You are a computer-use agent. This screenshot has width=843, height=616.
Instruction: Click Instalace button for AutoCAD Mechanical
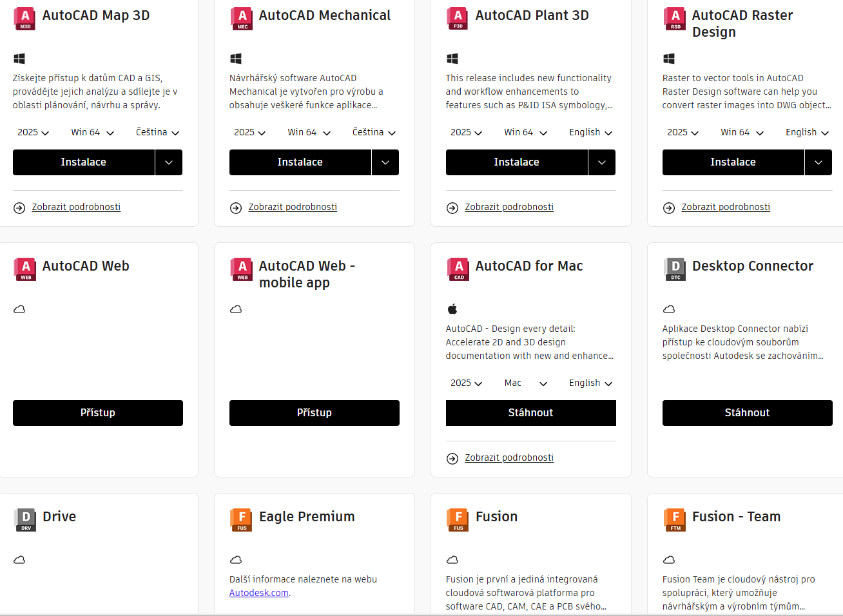tap(300, 162)
